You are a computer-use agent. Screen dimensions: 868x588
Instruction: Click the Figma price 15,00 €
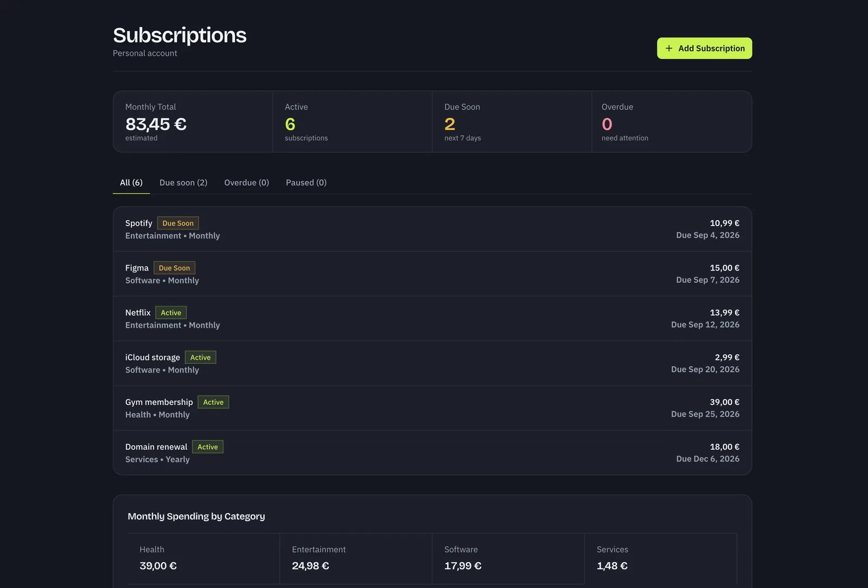pos(724,268)
